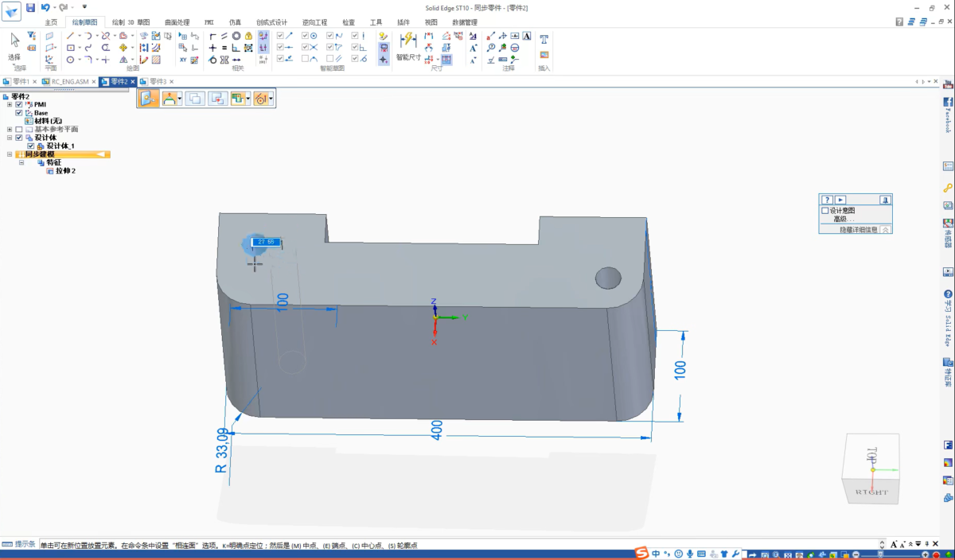Screen dimensions: 955x560
Task: Collapse the 同步建模 tree node
Action: (x=10, y=154)
